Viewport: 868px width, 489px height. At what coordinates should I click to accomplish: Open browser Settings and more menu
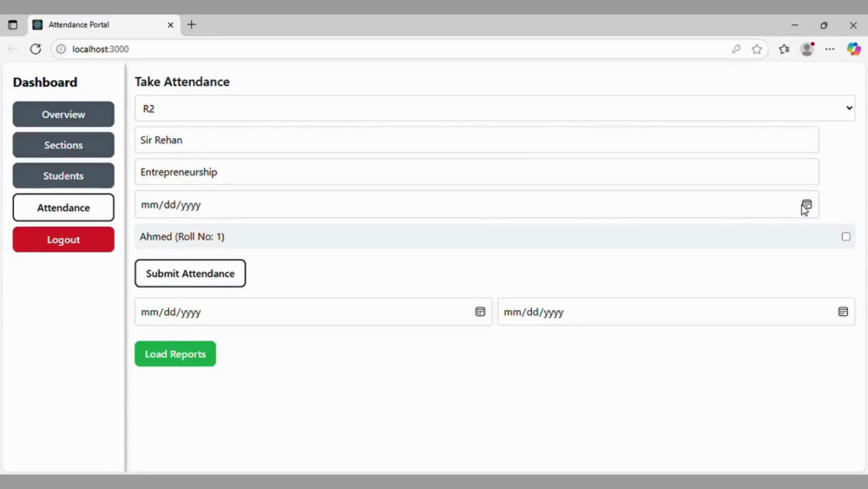point(830,50)
